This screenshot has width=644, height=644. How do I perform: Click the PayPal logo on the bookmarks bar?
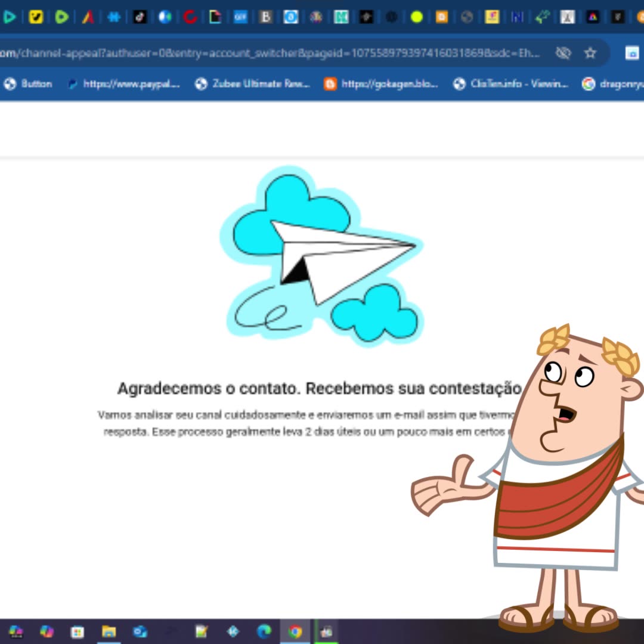point(73,84)
